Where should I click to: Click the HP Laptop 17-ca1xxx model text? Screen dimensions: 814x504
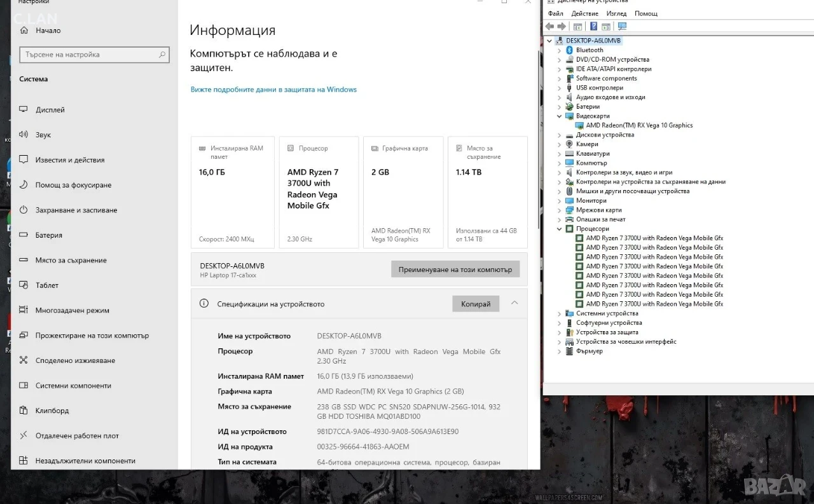point(228,275)
